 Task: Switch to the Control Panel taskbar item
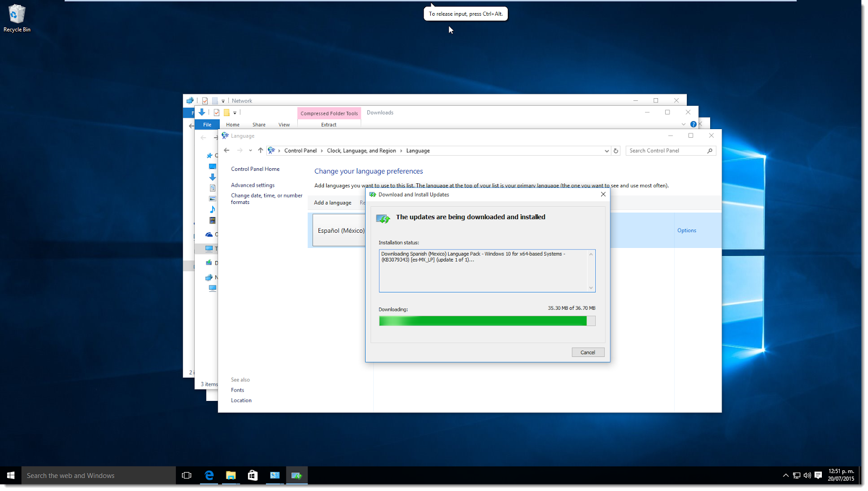(275, 475)
